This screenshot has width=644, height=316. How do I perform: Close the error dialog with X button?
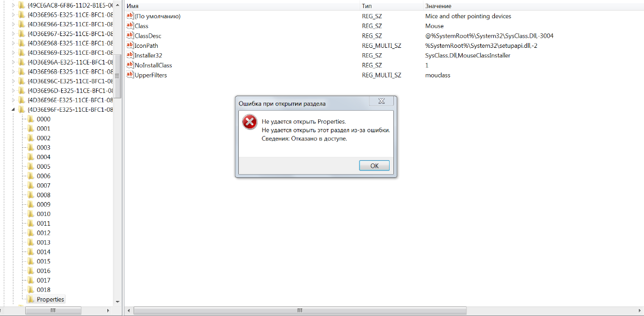[x=382, y=101]
